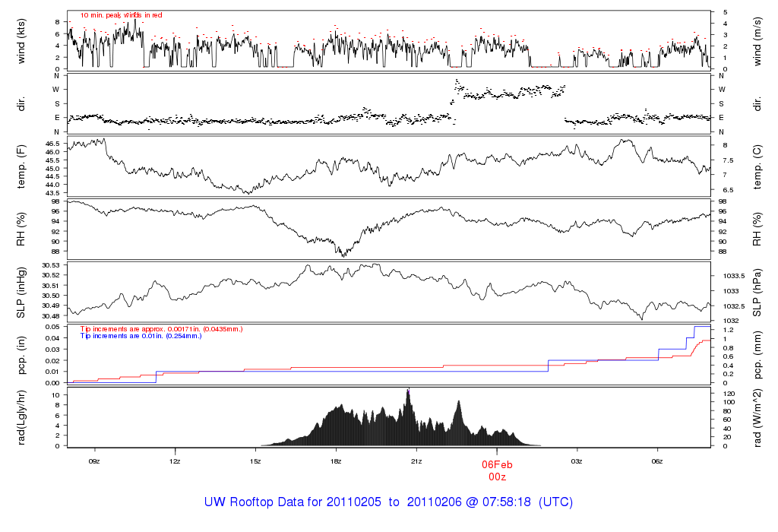Viewport: 778px width, 532px height.
Task: Click the 'pcp. (in)' axis label
Action: pyautogui.click(x=21, y=355)
